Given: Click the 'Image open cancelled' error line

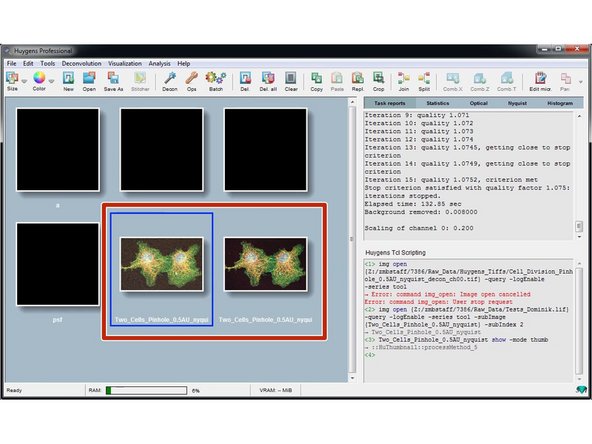Looking at the screenshot, I should point(447,294).
